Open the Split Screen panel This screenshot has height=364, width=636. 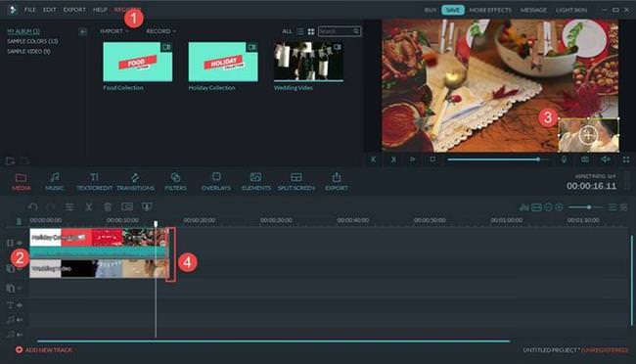pyautogui.click(x=296, y=181)
